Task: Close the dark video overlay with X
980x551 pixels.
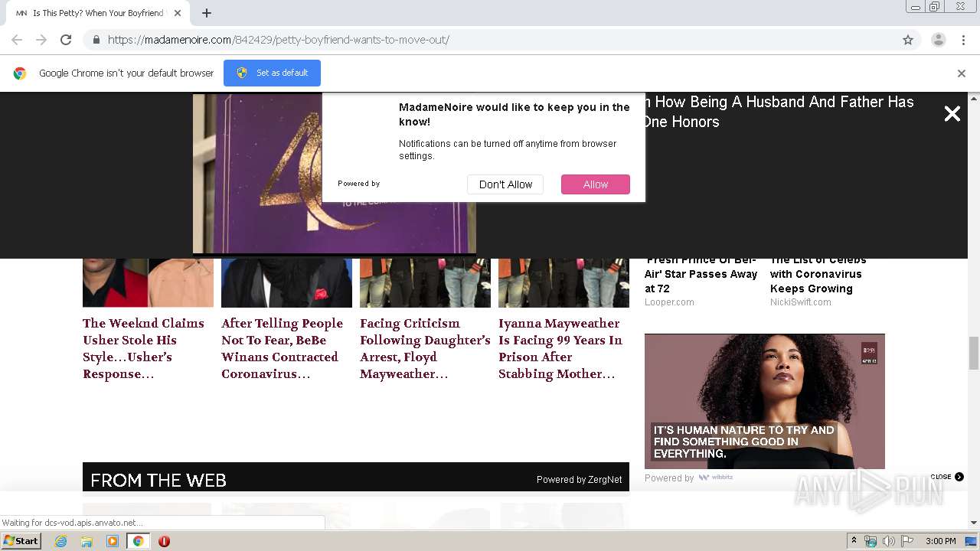Action: 952,114
